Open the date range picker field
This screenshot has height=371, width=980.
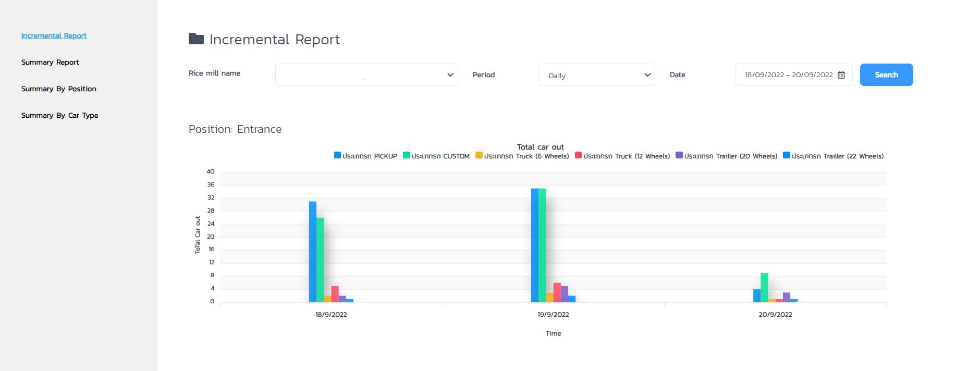pyautogui.click(x=788, y=75)
